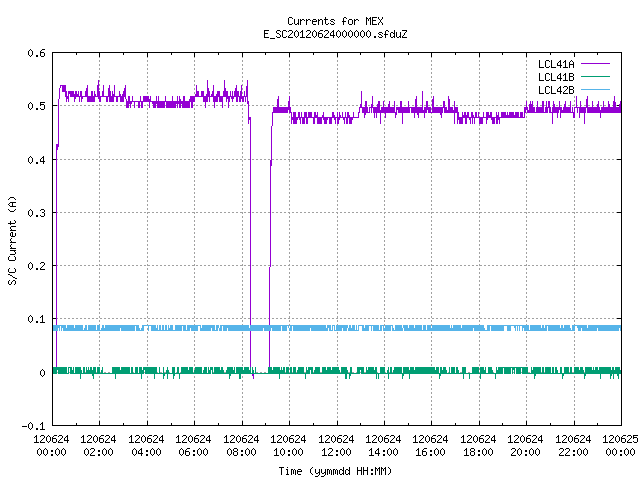Click the -0.1 y-axis tick value
640x480 pixels.
(33, 426)
